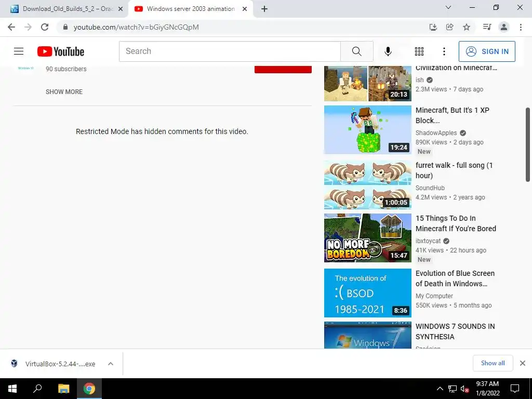Click the 19:24 XP block thumbnail

point(368,130)
